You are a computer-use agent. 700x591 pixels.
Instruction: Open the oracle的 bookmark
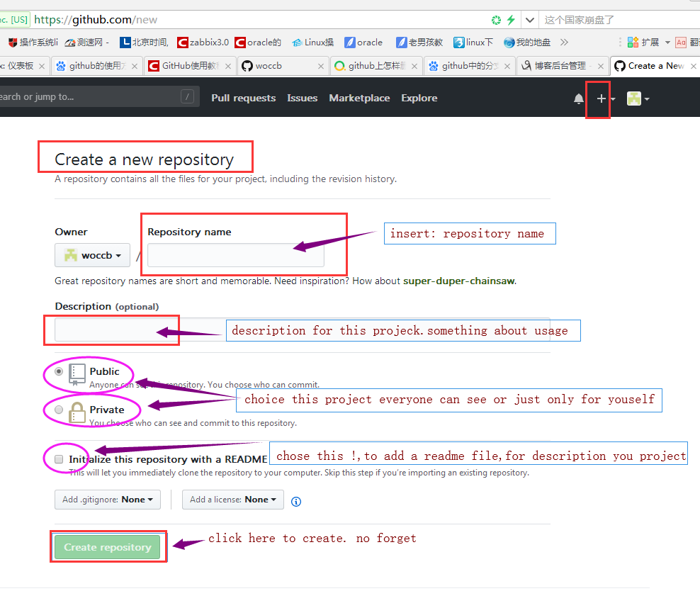tap(258, 43)
